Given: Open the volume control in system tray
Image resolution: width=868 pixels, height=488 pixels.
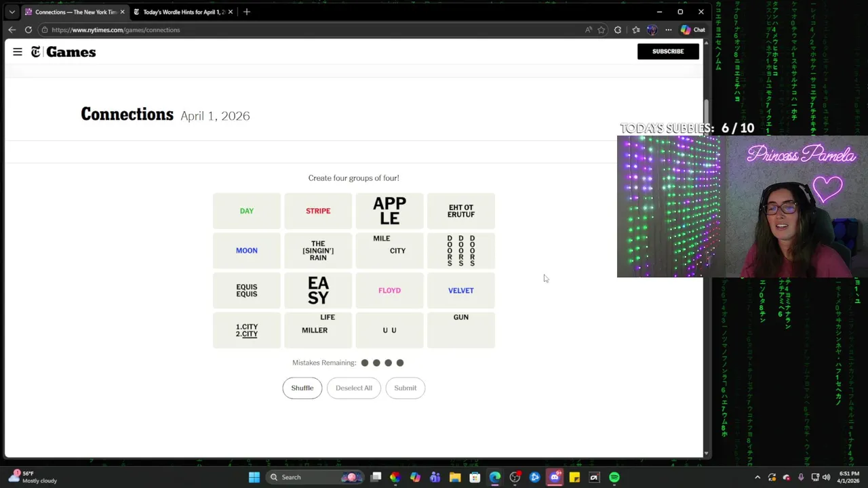Looking at the screenshot, I should 826,477.
